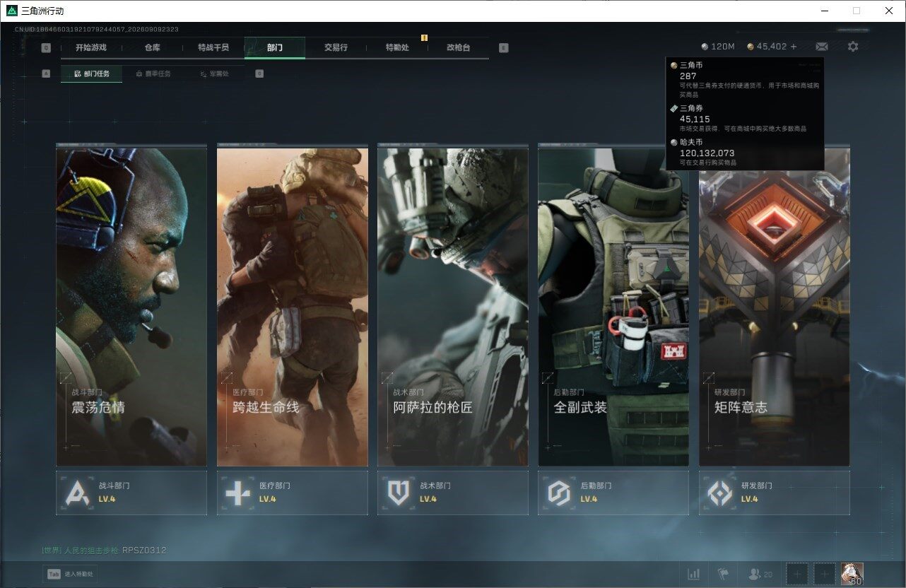Open the 仓库 tab
Image resolution: width=906 pixels, height=588 pixels.
tap(152, 47)
